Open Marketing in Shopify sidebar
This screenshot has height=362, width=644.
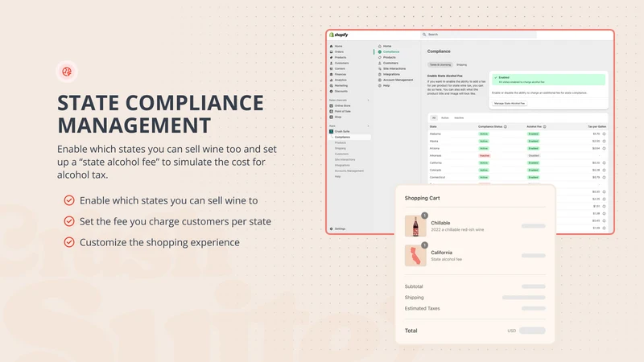(341, 85)
